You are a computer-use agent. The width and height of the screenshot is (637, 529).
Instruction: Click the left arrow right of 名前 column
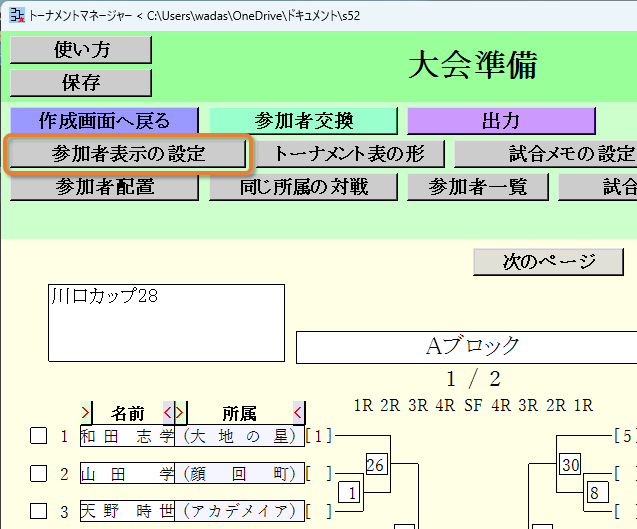[168, 413]
